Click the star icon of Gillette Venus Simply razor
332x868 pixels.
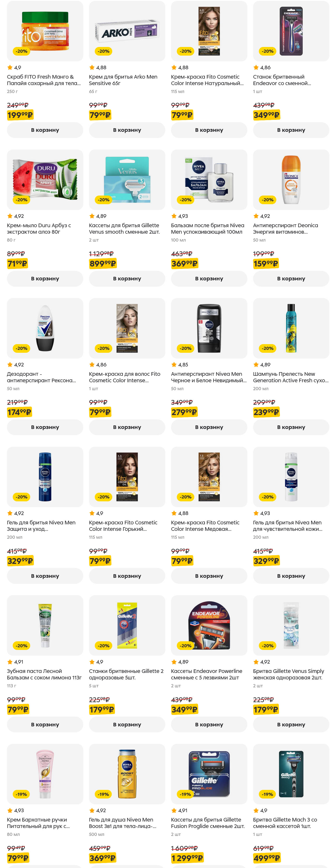pos(256,662)
